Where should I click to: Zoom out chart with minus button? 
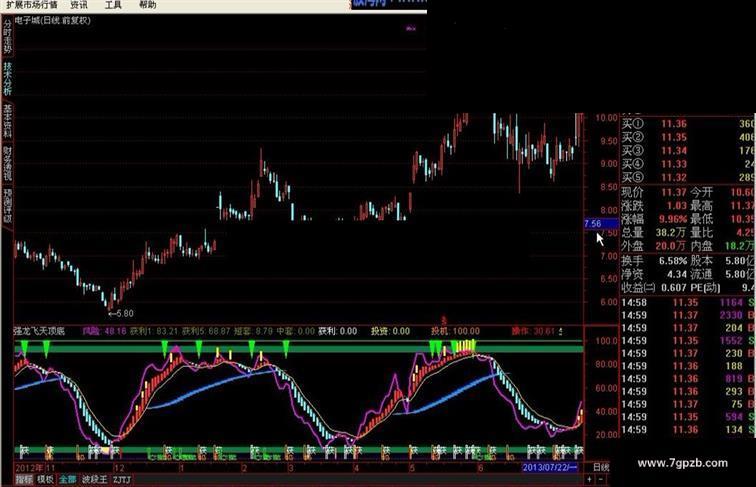click(x=600, y=479)
